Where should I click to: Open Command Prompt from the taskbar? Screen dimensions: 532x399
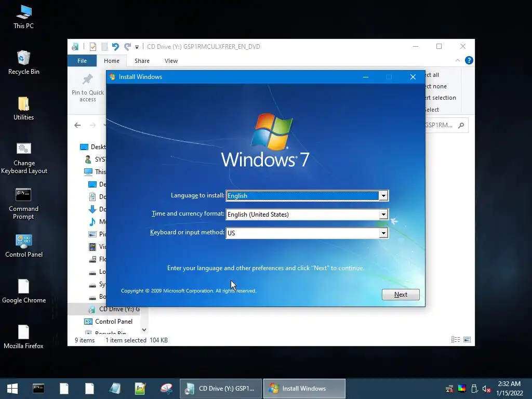(x=38, y=389)
